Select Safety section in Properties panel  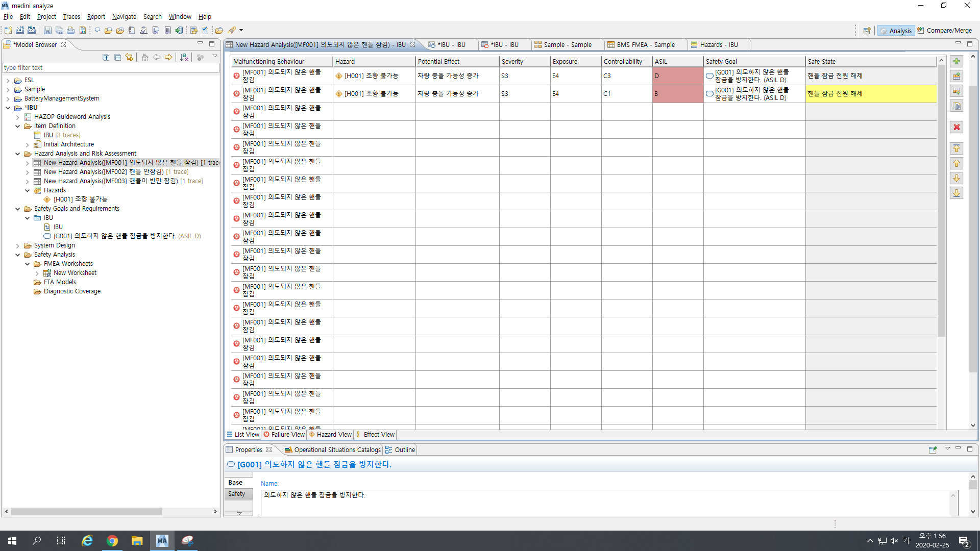(x=237, y=494)
